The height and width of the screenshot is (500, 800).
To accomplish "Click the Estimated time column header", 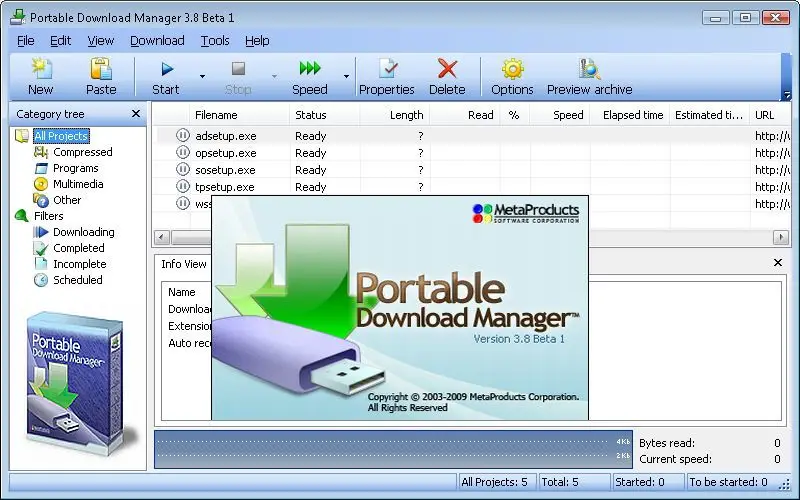I will coord(710,115).
